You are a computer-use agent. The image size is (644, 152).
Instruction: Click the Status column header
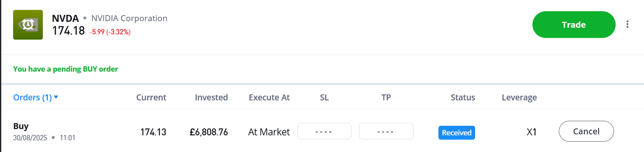(462, 98)
